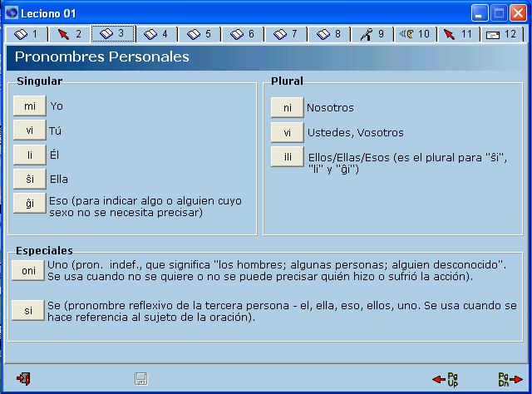Image resolution: width=532 pixels, height=394 pixels.
Task: Open lesson tab 1 with book icon
Action: point(27,34)
